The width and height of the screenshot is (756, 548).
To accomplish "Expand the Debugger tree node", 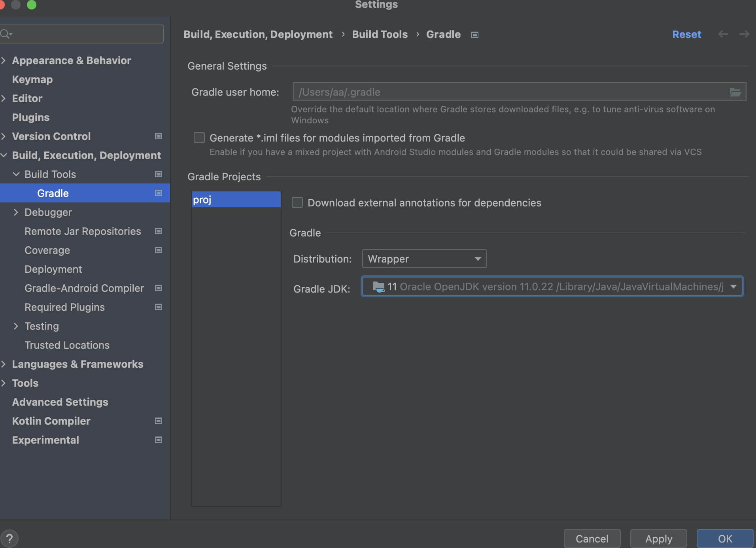I will pos(16,212).
